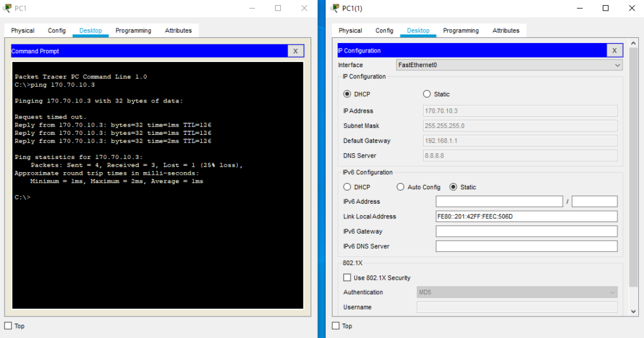Maximize the PC1(1) window
This screenshot has width=644, height=338.
(x=605, y=8)
